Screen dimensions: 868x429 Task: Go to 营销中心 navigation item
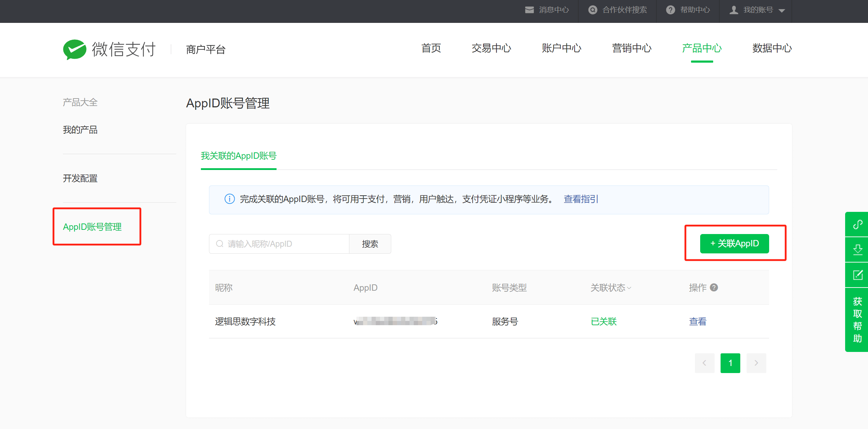tap(632, 48)
